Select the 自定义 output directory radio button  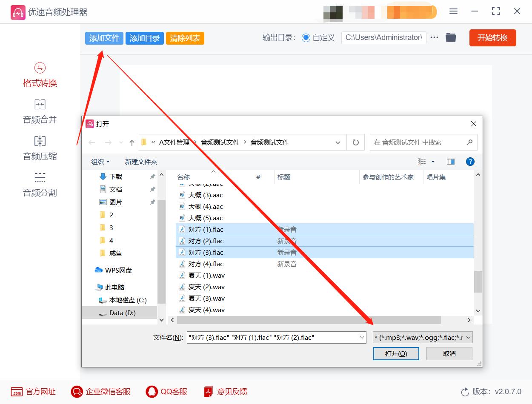pos(306,37)
